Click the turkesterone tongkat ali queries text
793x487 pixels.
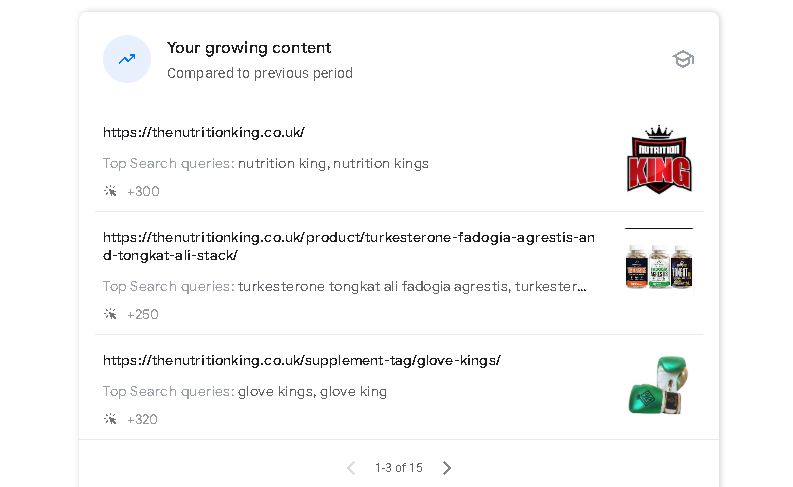tap(411, 286)
